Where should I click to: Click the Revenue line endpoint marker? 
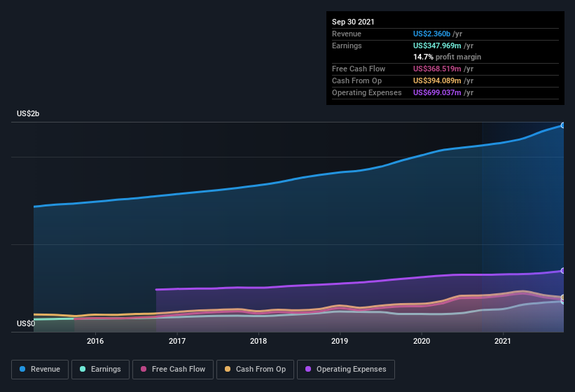(x=563, y=125)
